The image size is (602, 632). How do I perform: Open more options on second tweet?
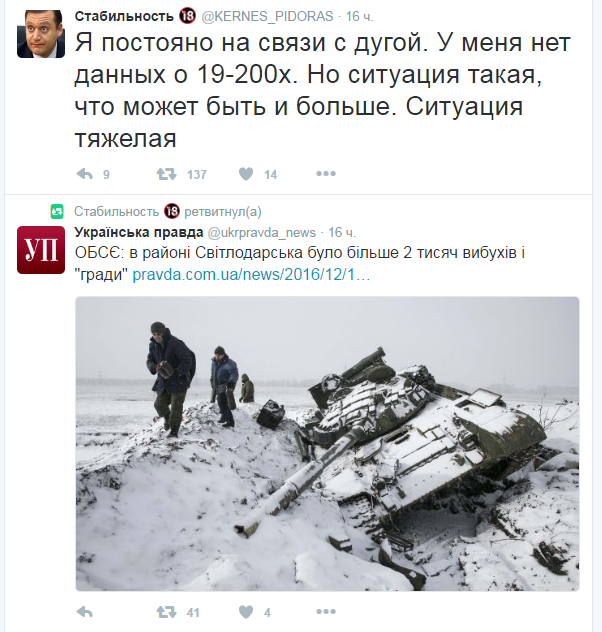point(326,612)
